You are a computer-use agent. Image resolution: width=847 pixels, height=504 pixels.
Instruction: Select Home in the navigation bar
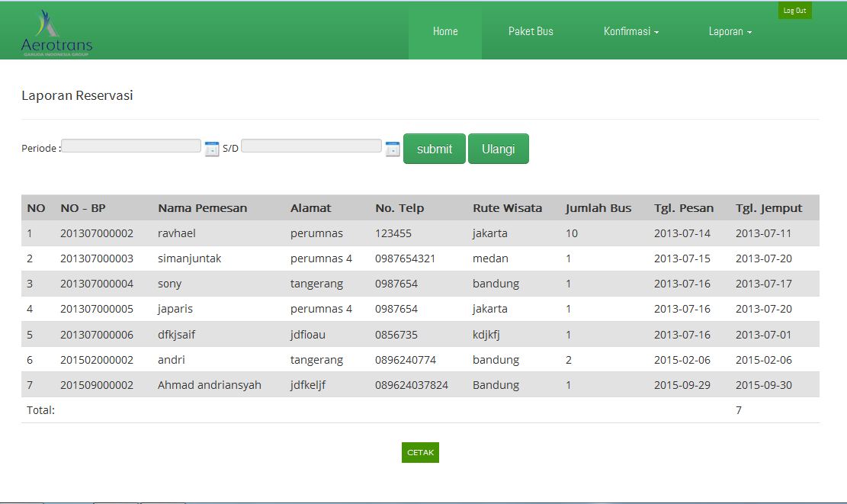pos(445,31)
